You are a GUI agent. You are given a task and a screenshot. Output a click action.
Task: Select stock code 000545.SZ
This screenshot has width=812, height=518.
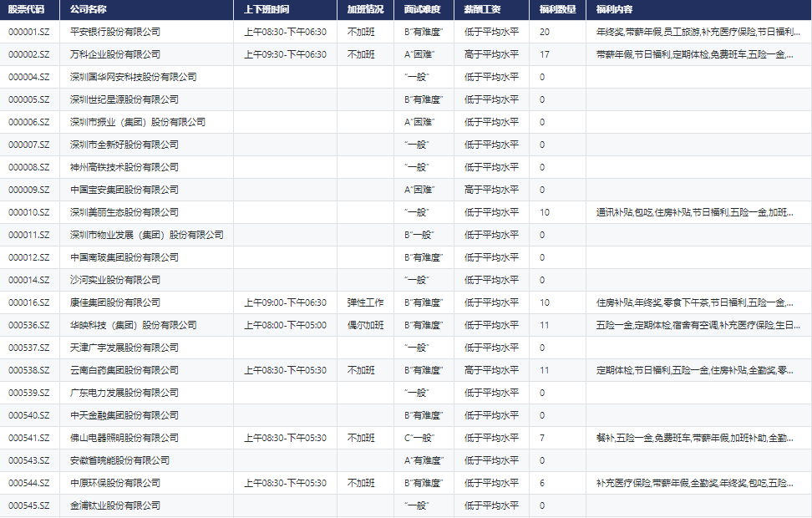(x=29, y=505)
